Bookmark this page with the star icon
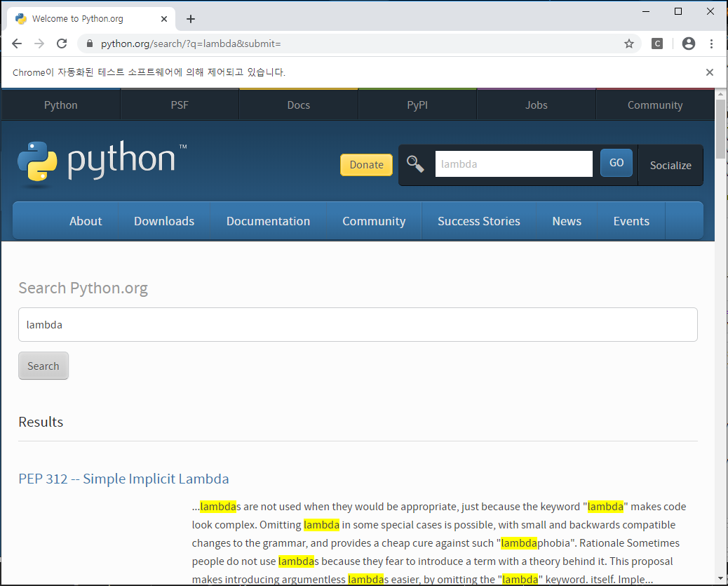Image resolution: width=728 pixels, height=586 pixels. 628,44
